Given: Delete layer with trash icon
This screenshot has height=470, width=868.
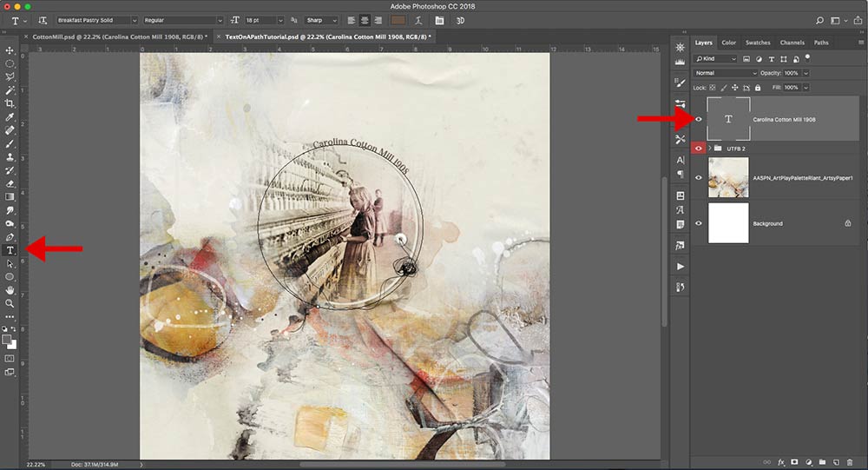Looking at the screenshot, I should tap(849, 462).
